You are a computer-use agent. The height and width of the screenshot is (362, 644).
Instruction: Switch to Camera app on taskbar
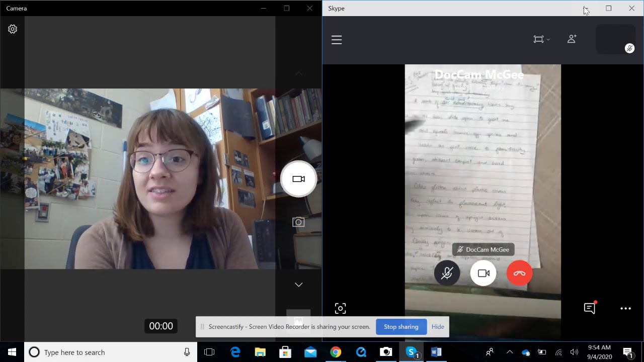click(386, 352)
